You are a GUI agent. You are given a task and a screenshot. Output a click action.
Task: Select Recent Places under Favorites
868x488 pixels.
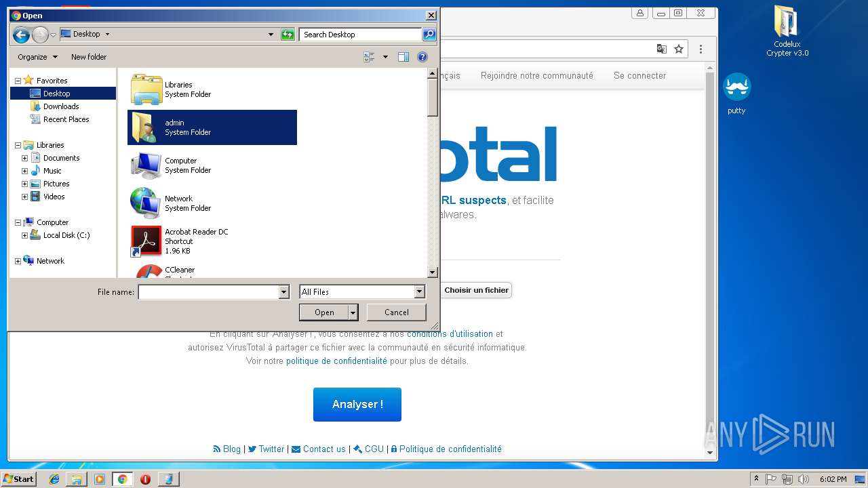coord(66,119)
